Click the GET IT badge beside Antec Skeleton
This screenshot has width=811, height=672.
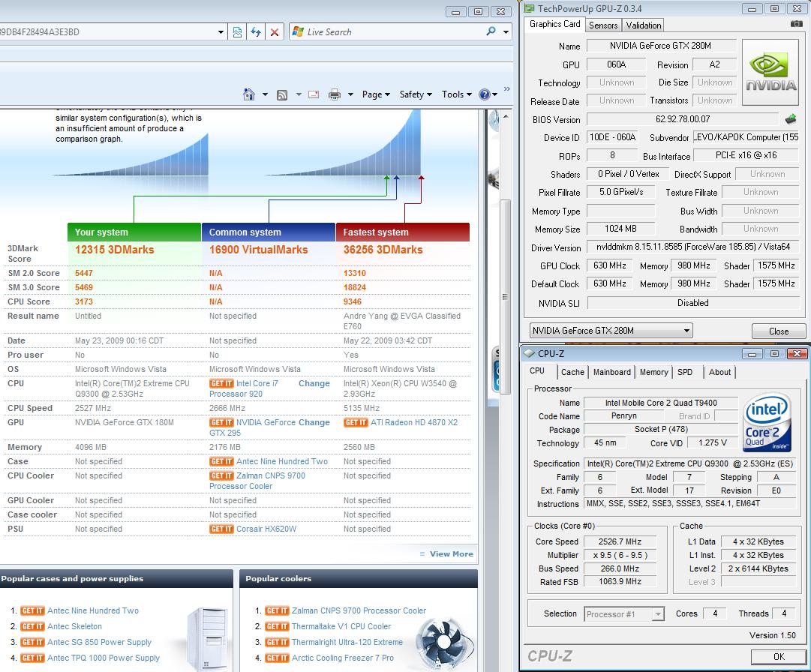(x=32, y=626)
